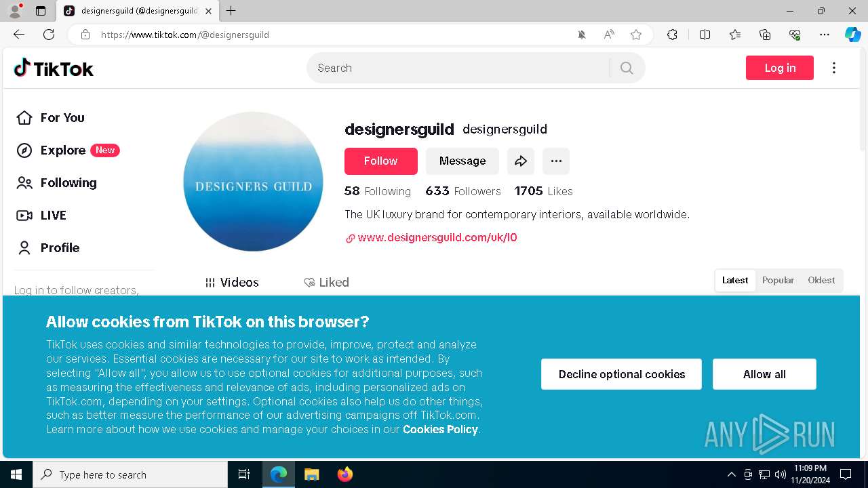Decline optional cookies
The width and height of the screenshot is (868, 488).
pyautogui.click(x=621, y=374)
